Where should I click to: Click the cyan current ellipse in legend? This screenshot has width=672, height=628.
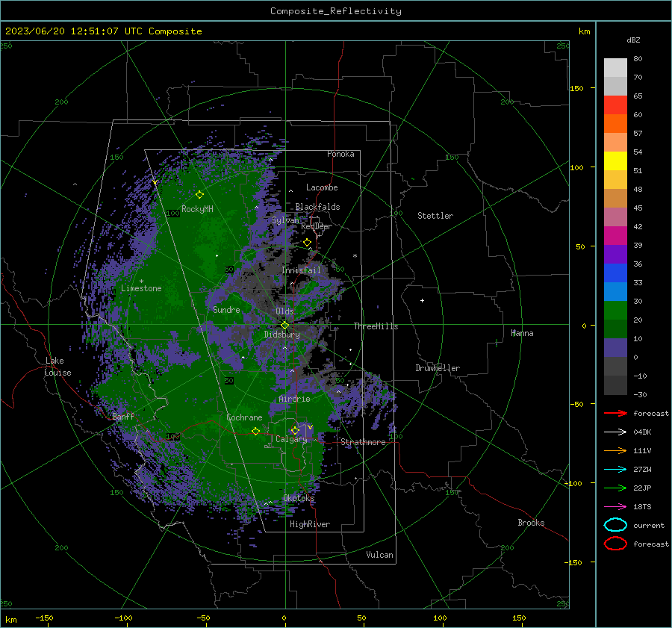coord(615,525)
